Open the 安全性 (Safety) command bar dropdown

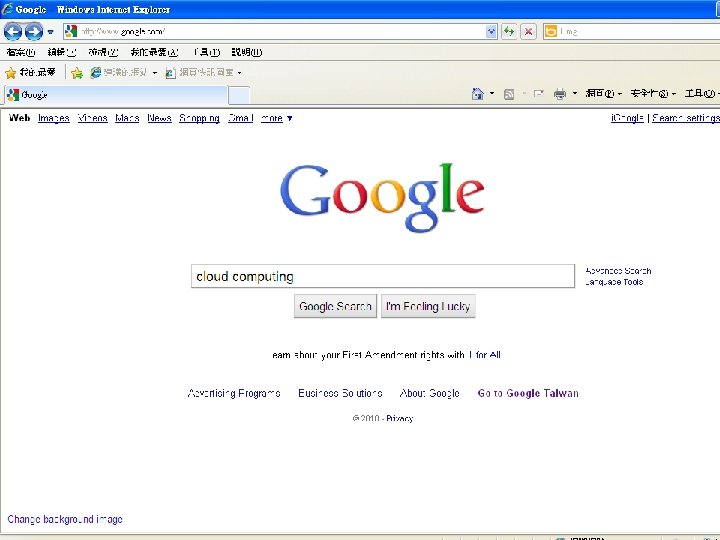coord(653,94)
